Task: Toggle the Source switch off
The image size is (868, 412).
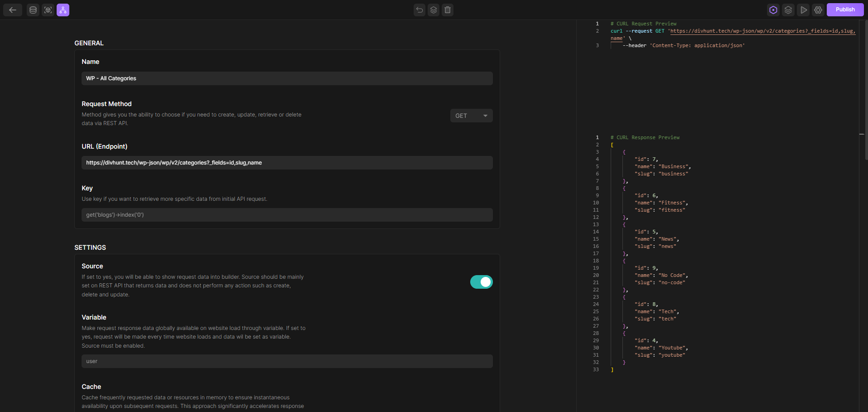Action: [482, 282]
